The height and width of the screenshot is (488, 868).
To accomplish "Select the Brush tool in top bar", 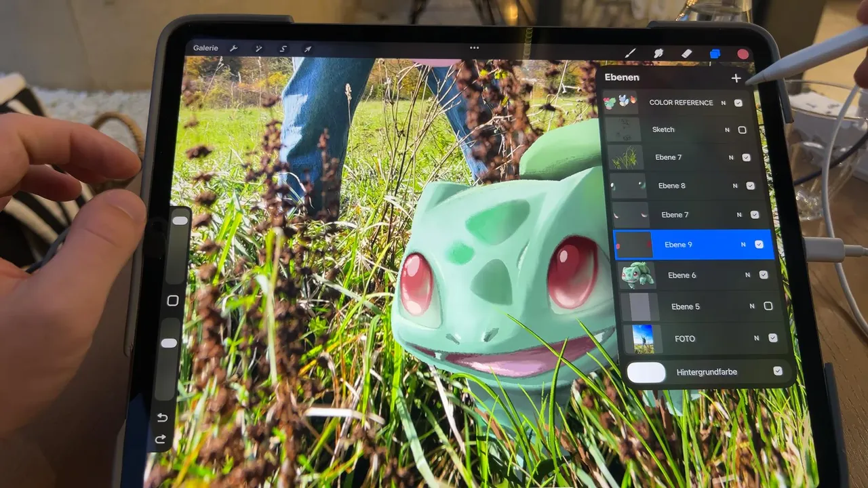I will click(630, 53).
